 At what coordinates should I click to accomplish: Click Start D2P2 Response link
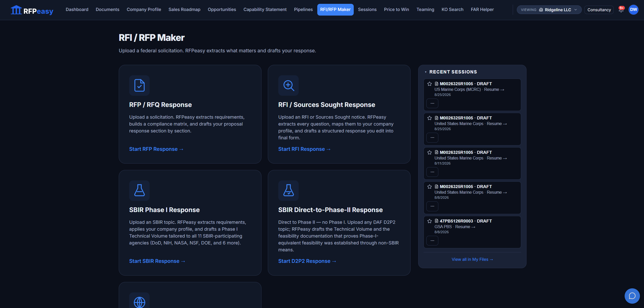pos(307,261)
